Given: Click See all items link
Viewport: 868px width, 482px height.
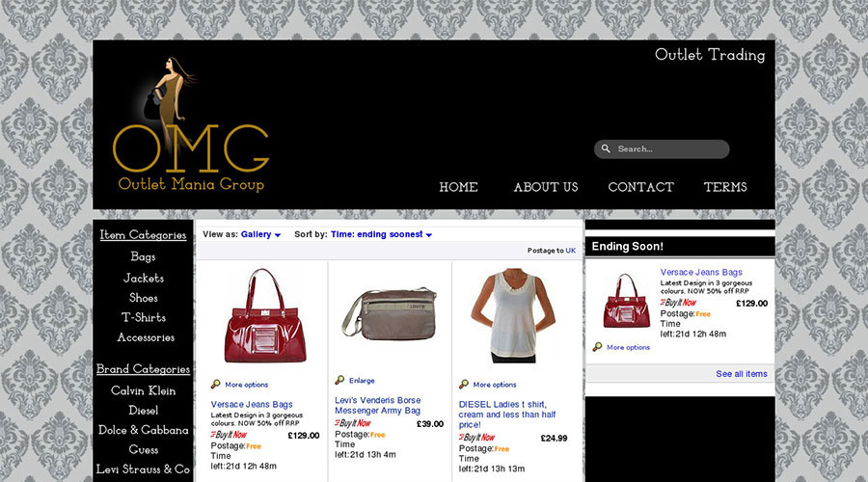Looking at the screenshot, I should point(742,374).
